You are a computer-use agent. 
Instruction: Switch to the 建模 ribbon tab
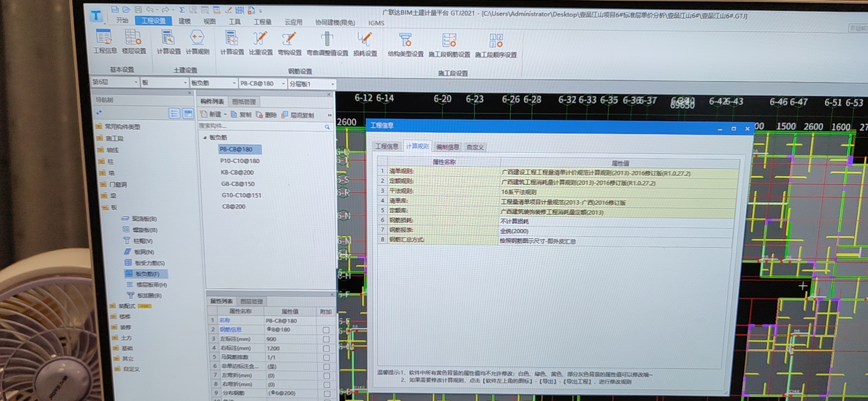coord(184,21)
